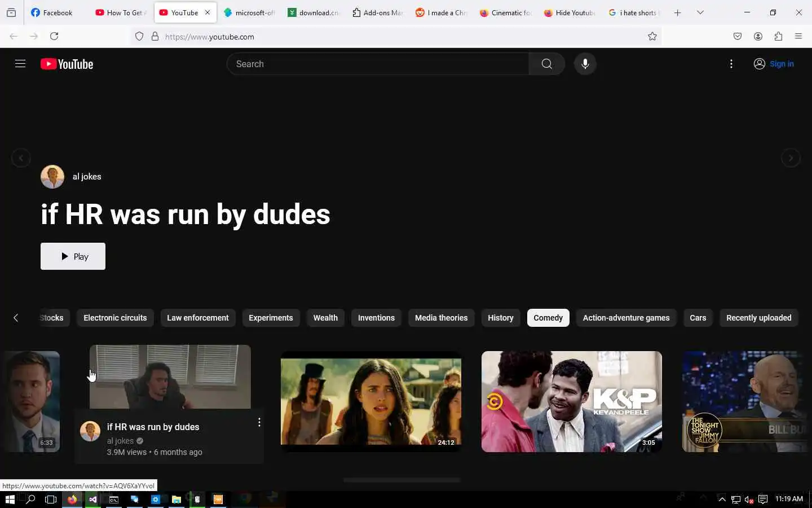Open the YouTube hamburger guide menu
Viewport: 812px width, 508px height.
[20, 64]
